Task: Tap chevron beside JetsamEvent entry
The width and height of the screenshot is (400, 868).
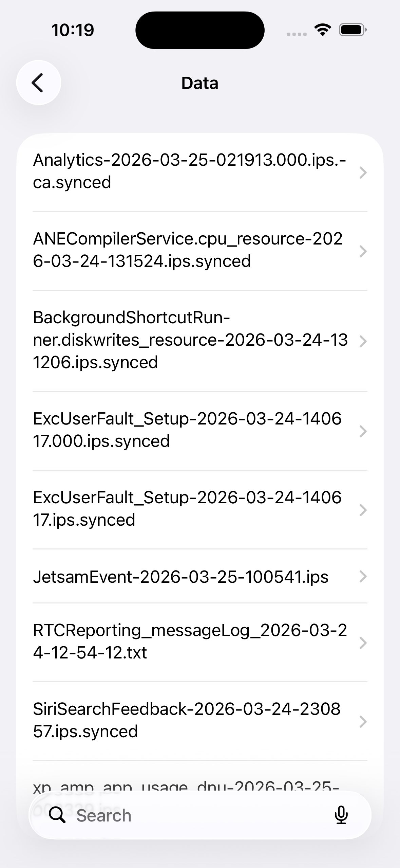Action: point(363,576)
